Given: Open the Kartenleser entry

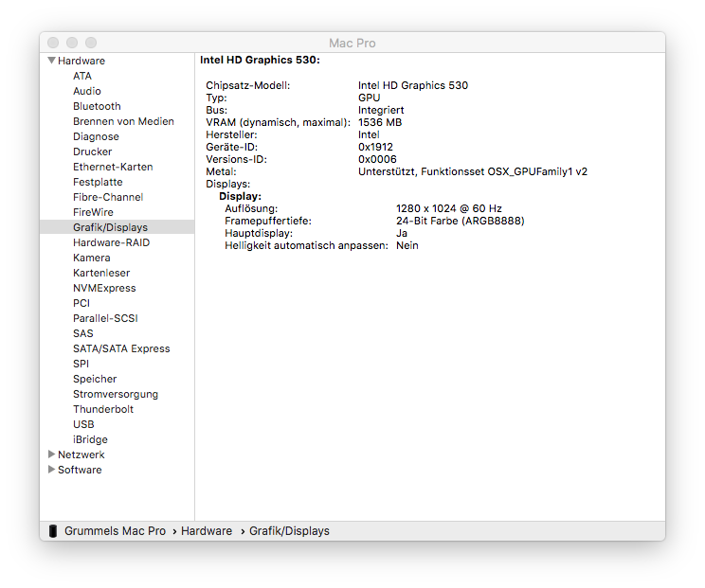Looking at the screenshot, I should pyautogui.click(x=101, y=273).
